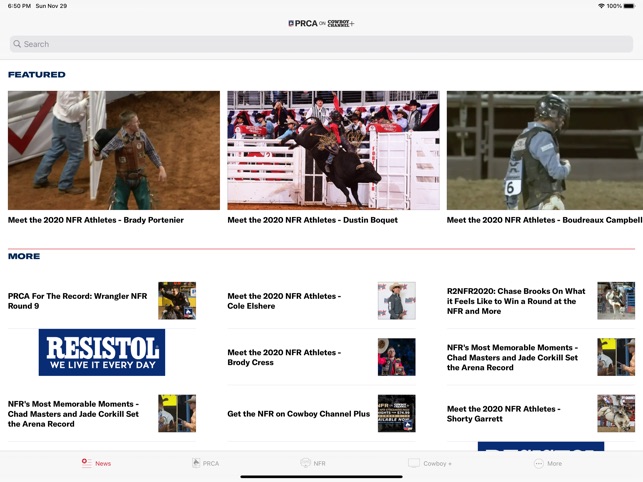The image size is (643, 482).
Task: Open the Cowboy + tab icon
Action: click(x=414, y=463)
